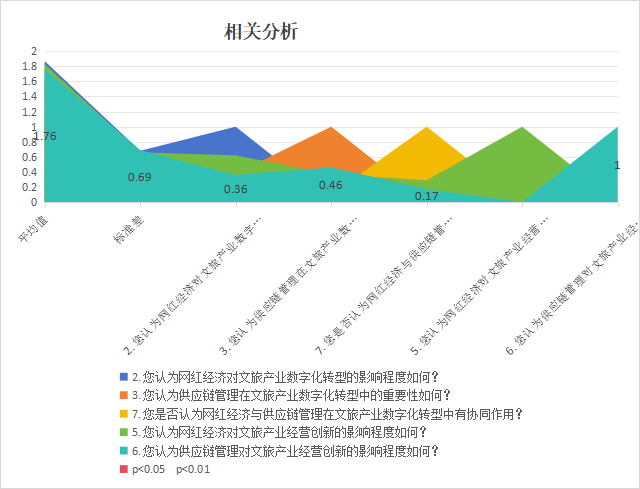Select the chart title 相关分析
The height and width of the screenshot is (489, 640).
coord(262,32)
